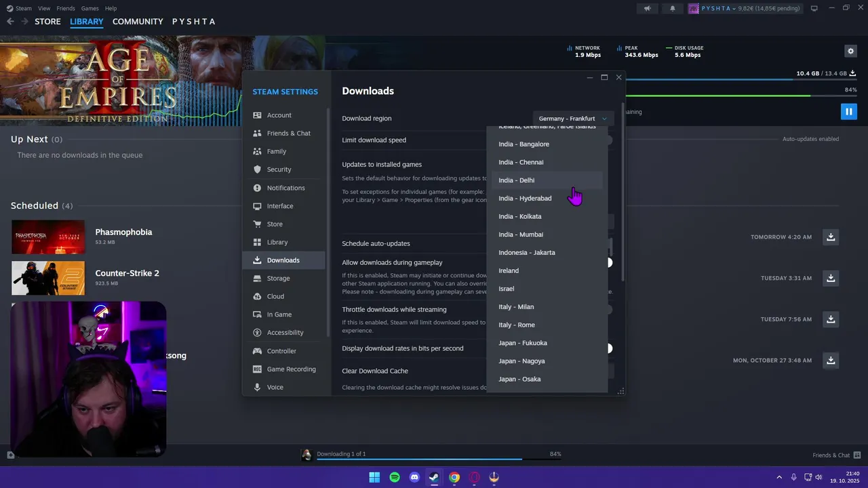Screen dimensions: 868x488
Task: Open the Game Recording settings section
Action: pos(283,369)
